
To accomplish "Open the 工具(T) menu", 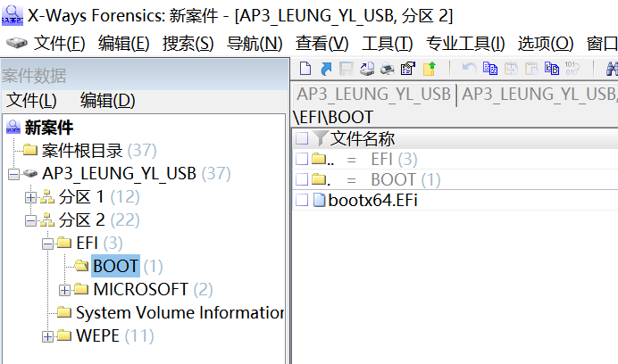I will [387, 43].
